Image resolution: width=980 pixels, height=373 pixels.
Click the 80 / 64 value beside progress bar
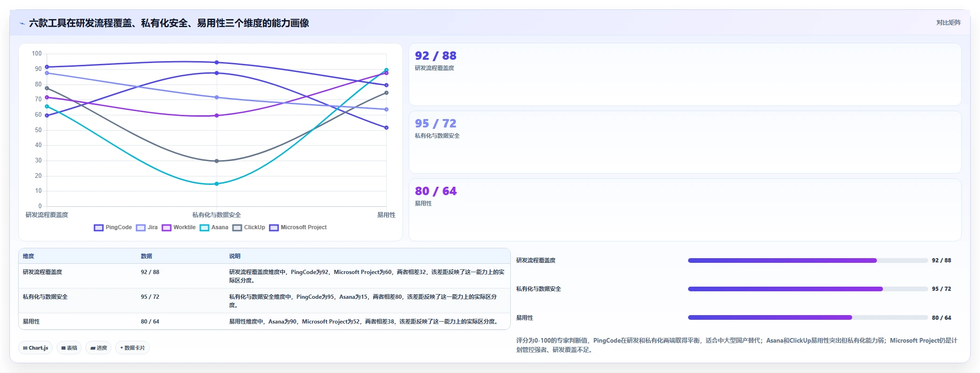(x=941, y=318)
